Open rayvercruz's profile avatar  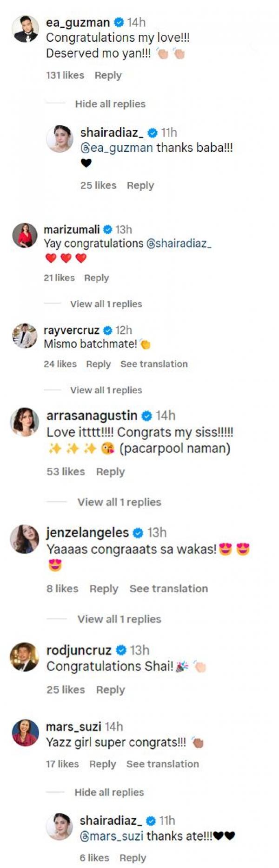[x=25, y=336]
